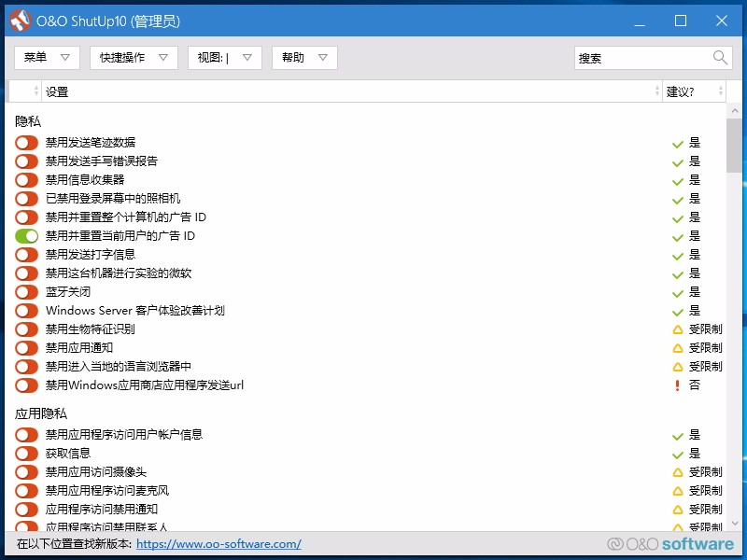The image size is (747, 560).
Task: Click the yellow warning triangle beside 禁用应用通知
Action: 678,348
